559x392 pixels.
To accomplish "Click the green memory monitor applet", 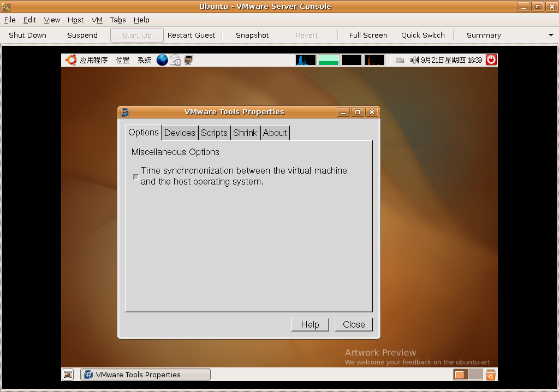I will click(x=328, y=60).
